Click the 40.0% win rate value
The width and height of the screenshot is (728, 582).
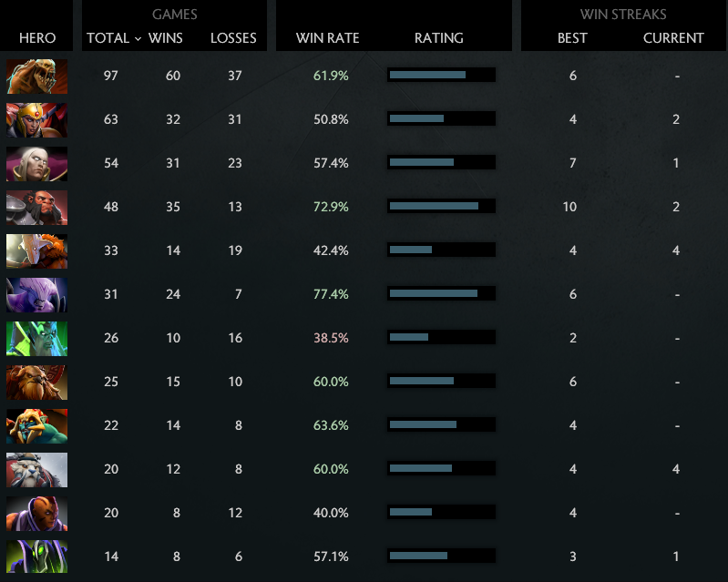click(x=331, y=513)
